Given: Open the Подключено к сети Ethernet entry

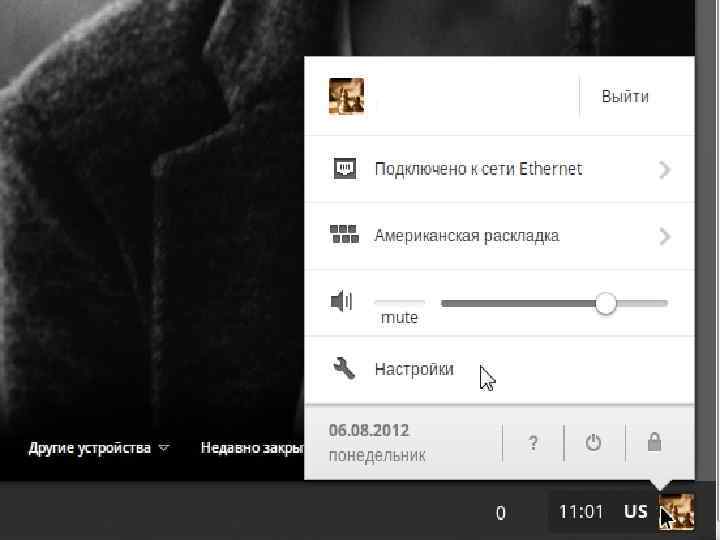Looking at the screenshot, I should pyautogui.click(x=500, y=169).
